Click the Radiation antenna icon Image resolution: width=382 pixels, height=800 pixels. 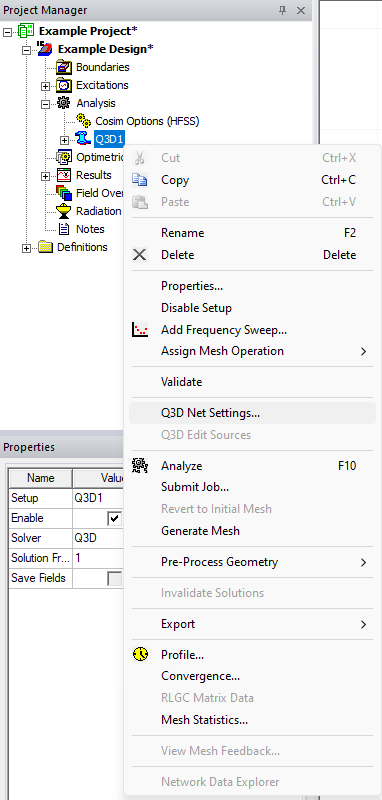click(64, 211)
